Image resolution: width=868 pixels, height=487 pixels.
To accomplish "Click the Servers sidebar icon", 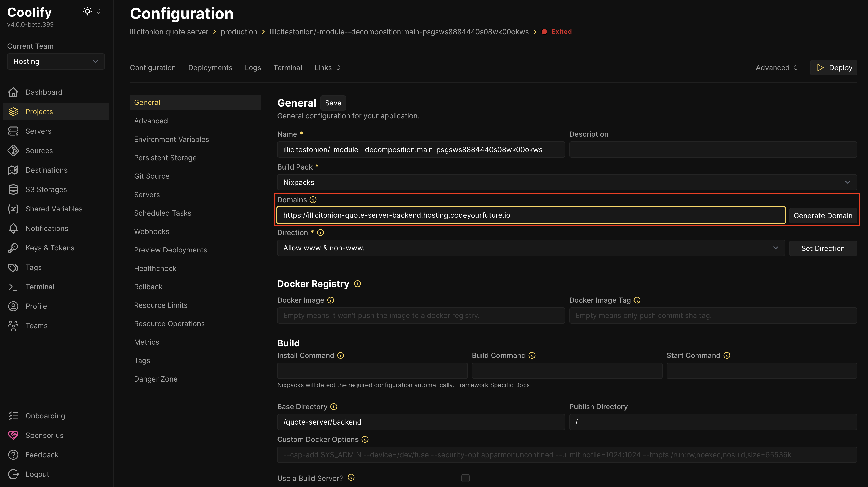I will click(13, 131).
